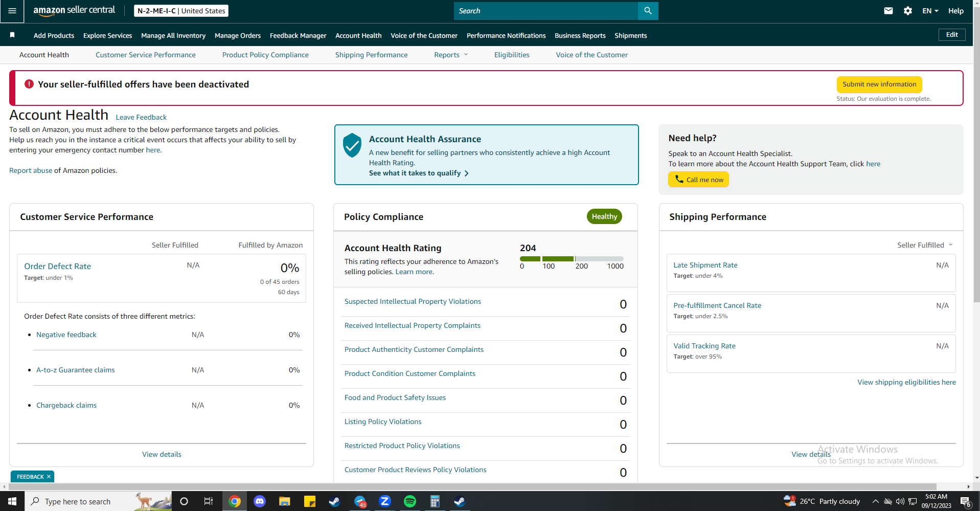Click the OneDrive cloud tray icon
980x511 pixels.
click(888, 501)
